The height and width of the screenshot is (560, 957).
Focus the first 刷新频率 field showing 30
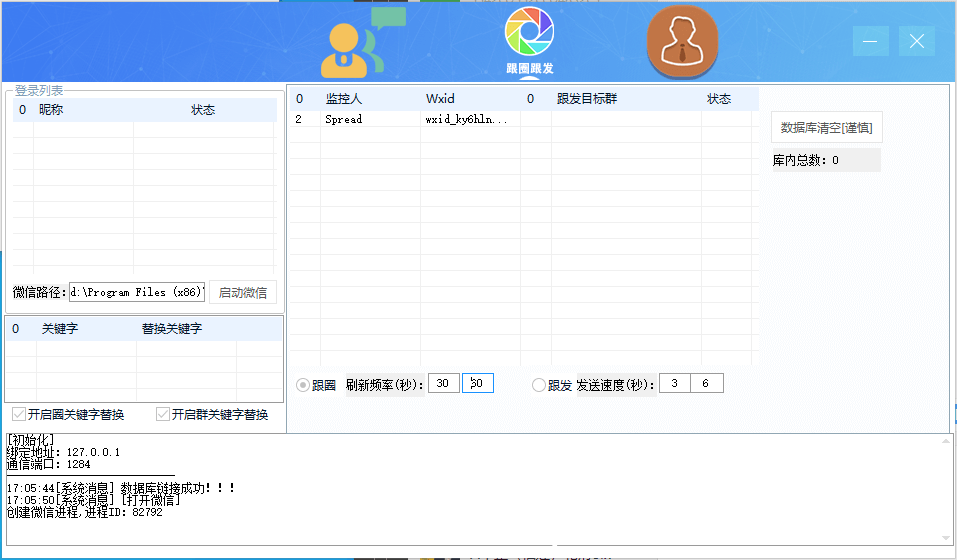(443, 383)
